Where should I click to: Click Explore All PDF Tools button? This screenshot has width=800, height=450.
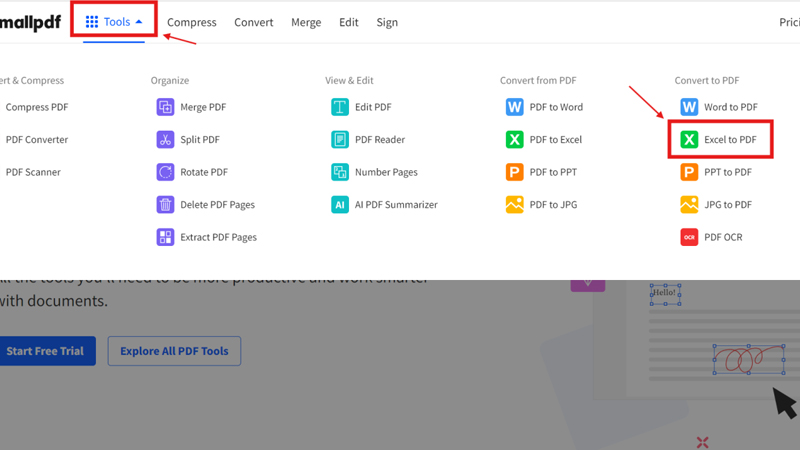tap(174, 351)
